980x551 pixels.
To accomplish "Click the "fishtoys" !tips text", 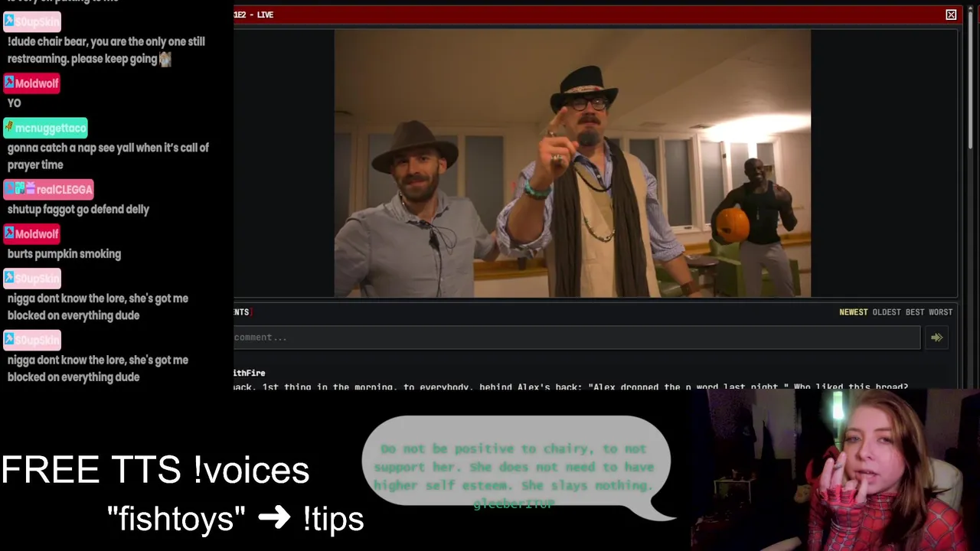I will coord(236,519).
